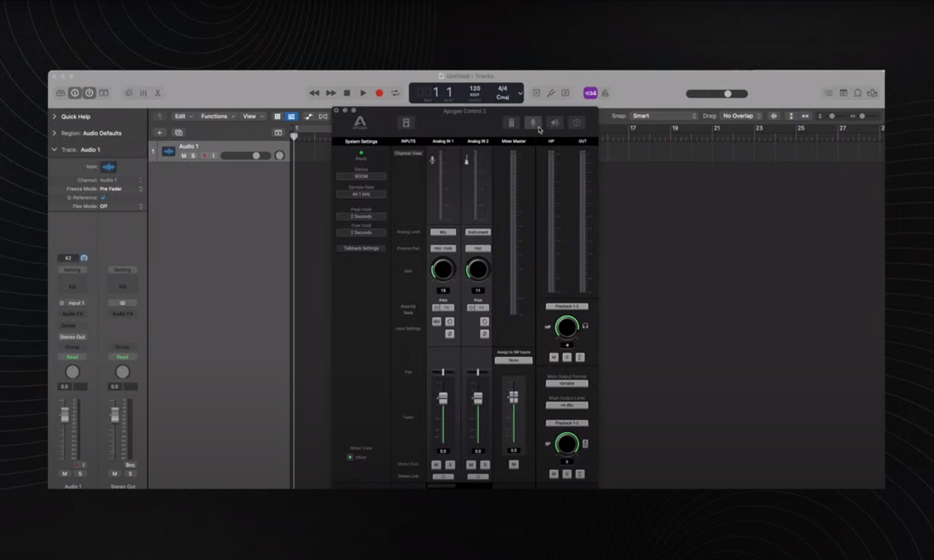934x560 pixels.
Task: Open Apogee Control help icon
Action: (577, 123)
